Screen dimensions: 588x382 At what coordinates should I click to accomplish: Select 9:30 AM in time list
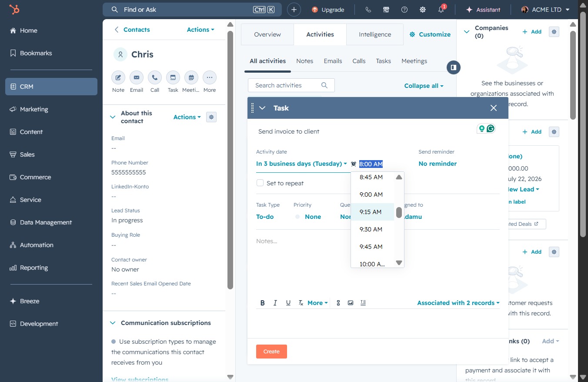[372, 229]
